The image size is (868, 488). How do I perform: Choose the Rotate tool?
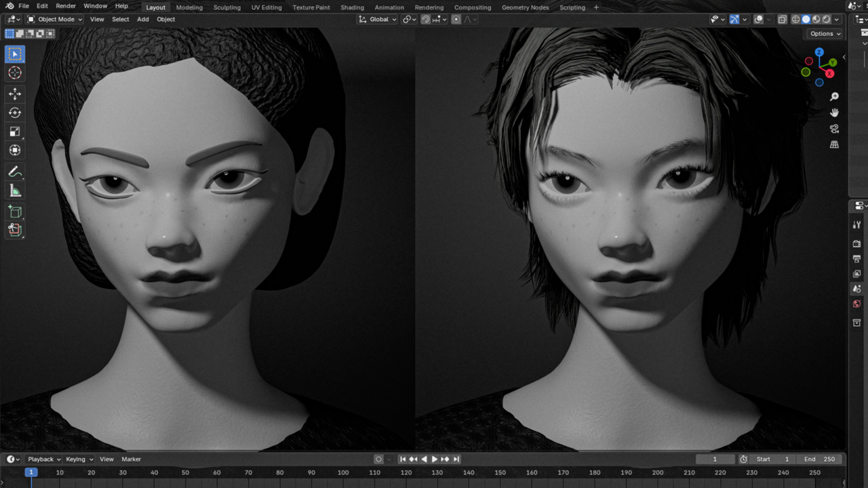(15, 113)
